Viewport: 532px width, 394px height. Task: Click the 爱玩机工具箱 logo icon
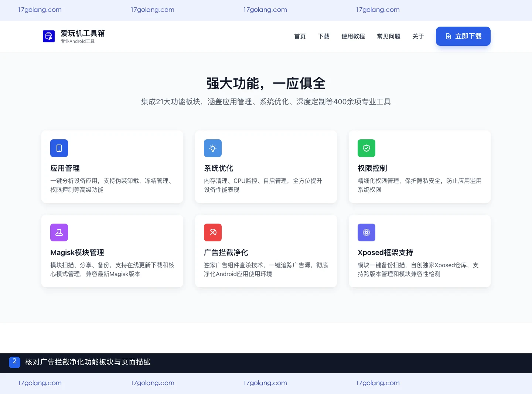[49, 36]
